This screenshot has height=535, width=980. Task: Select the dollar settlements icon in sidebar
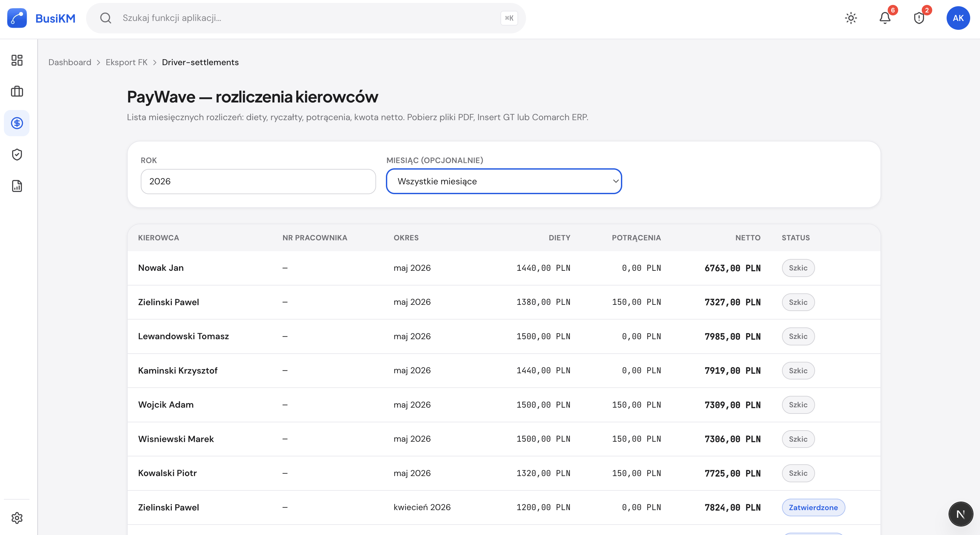click(17, 123)
